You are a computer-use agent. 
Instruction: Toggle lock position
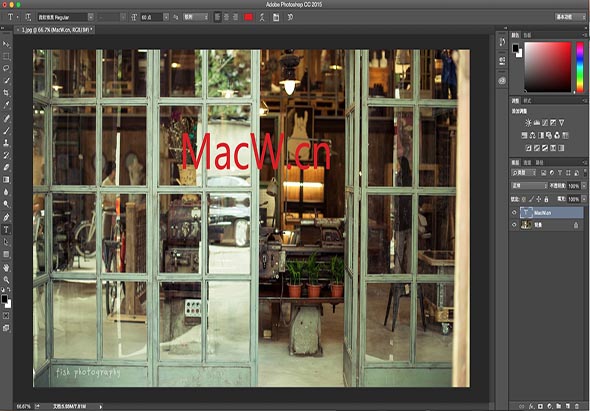538,199
